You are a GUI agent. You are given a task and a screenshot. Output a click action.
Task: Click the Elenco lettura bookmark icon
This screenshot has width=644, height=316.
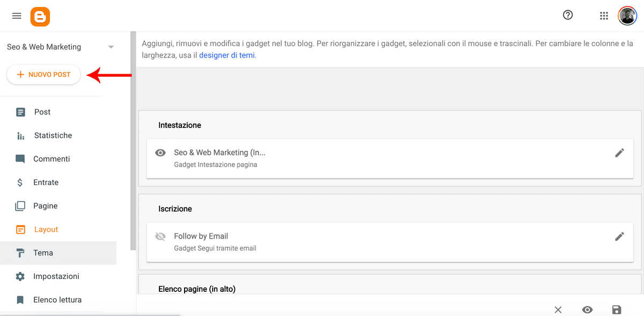point(20,300)
